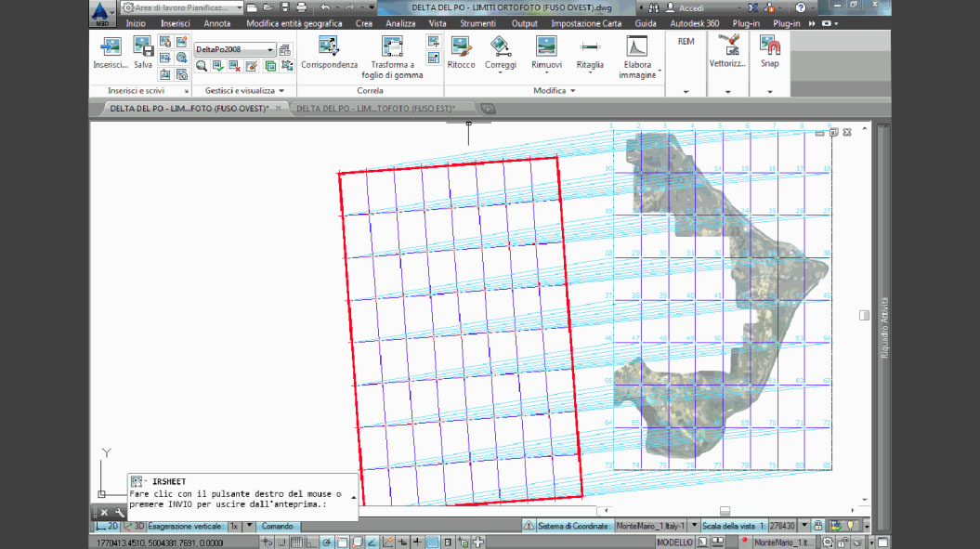Image resolution: width=980 pixels, height=549 pixels.
Task: Click the Vettorizz... tool icon
Action: (x=727, y=46)
